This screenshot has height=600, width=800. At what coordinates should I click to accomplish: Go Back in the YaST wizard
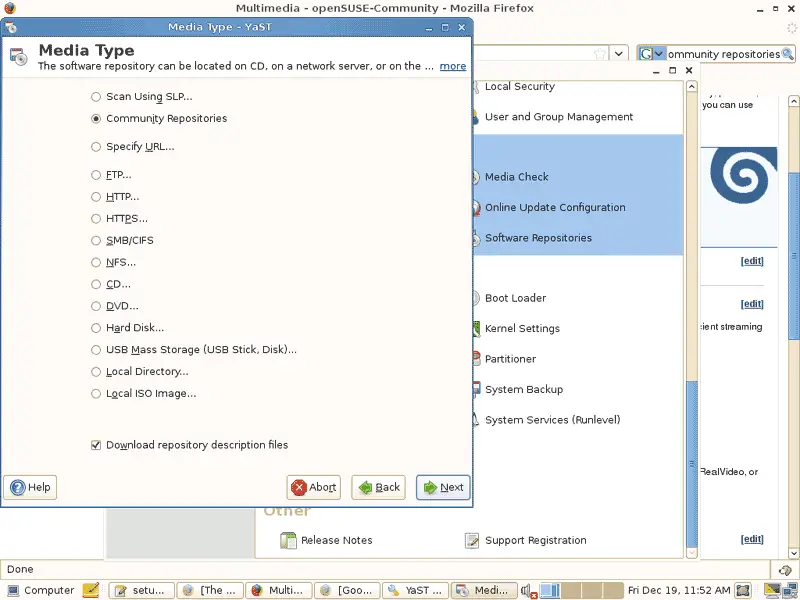pyautogui.click(x=379, y=487)
